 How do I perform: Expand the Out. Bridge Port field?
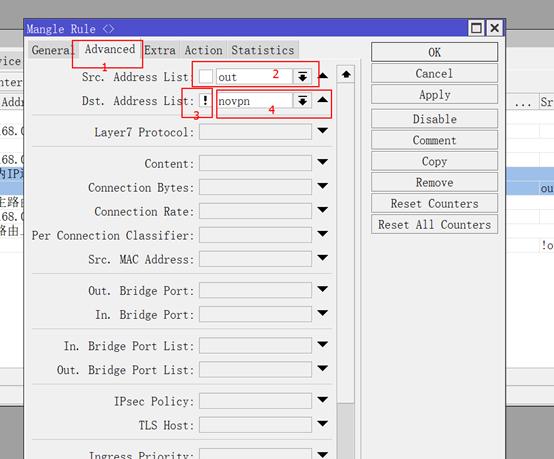[323, 289]
